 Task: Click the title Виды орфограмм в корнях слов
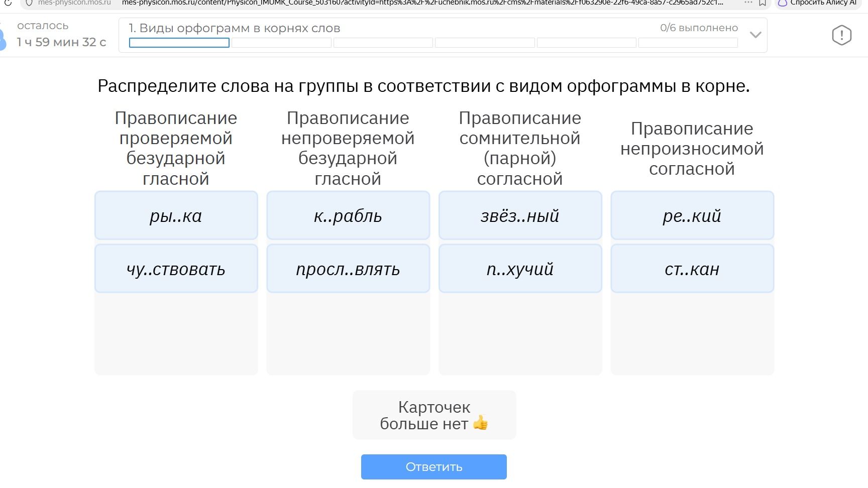click(234, 28)
